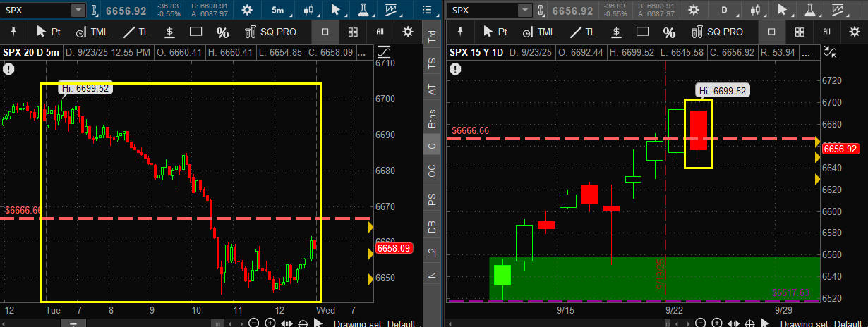
Task: Select the percent tool in right toolbar
Action: coord(669,32)
